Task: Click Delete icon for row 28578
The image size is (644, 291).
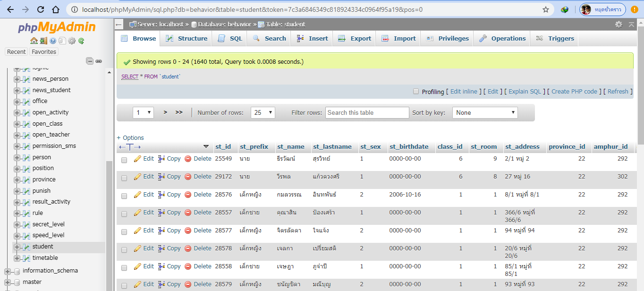Action: coord(188,248)
